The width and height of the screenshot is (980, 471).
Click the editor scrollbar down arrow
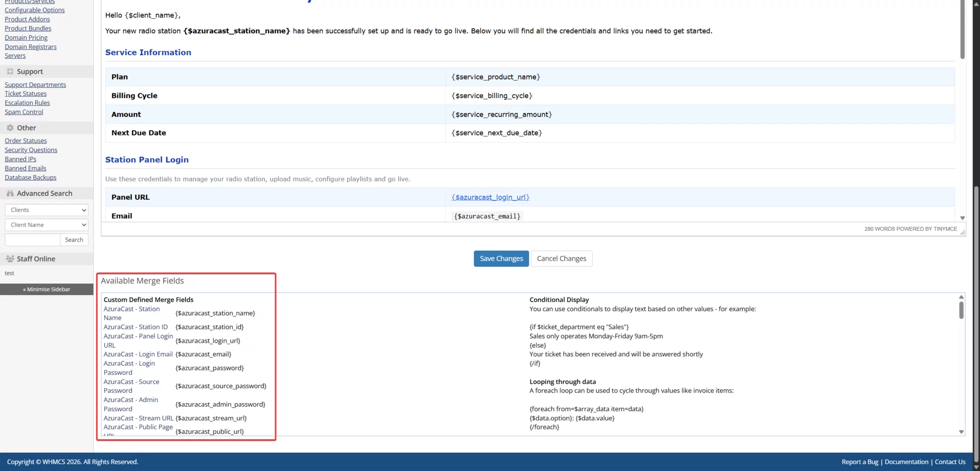click(x=963, y=218)
